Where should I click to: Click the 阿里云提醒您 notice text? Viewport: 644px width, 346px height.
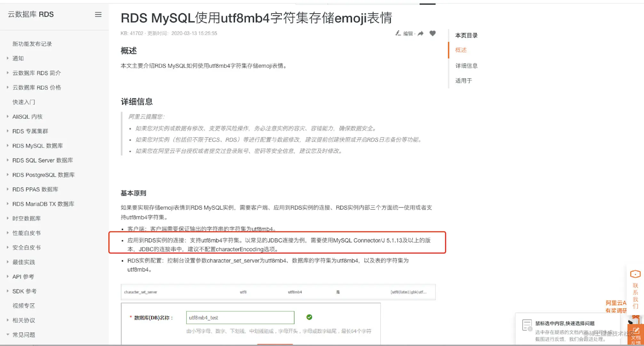[146, 117]
